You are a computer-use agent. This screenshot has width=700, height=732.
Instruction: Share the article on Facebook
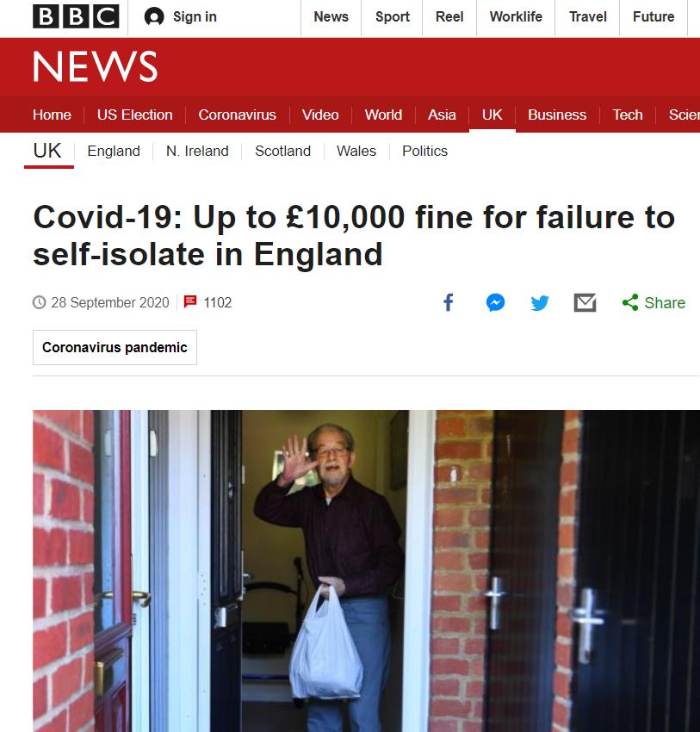[449, 302]
